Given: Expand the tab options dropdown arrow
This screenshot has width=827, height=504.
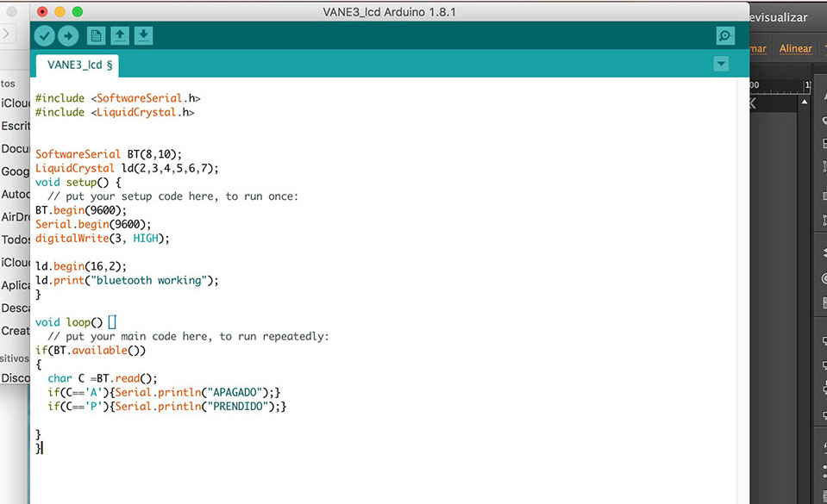Looking at the screenshot, I should click(721, 65).
